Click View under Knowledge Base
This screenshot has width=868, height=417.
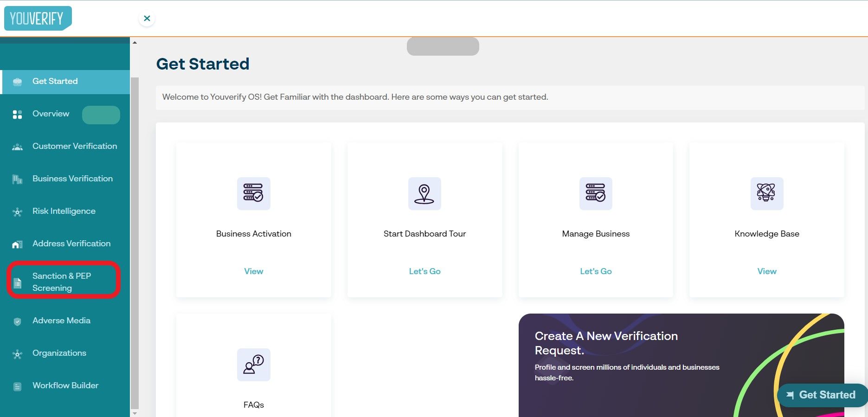[767, 271]
